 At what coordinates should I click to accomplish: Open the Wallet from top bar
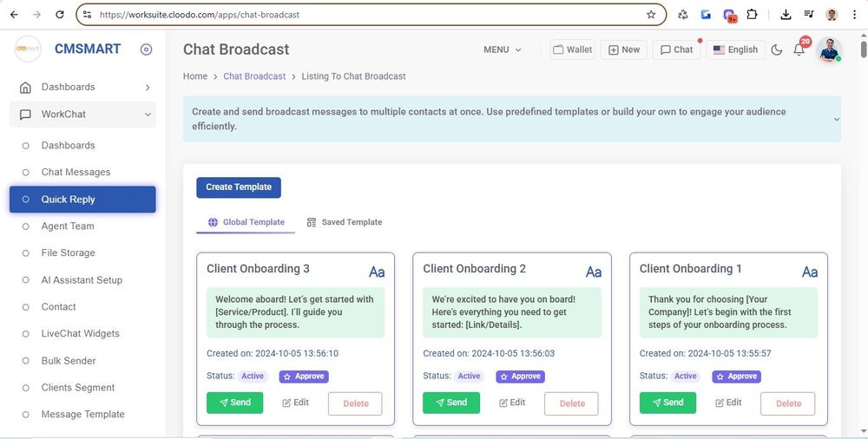[x=573, y=49]
